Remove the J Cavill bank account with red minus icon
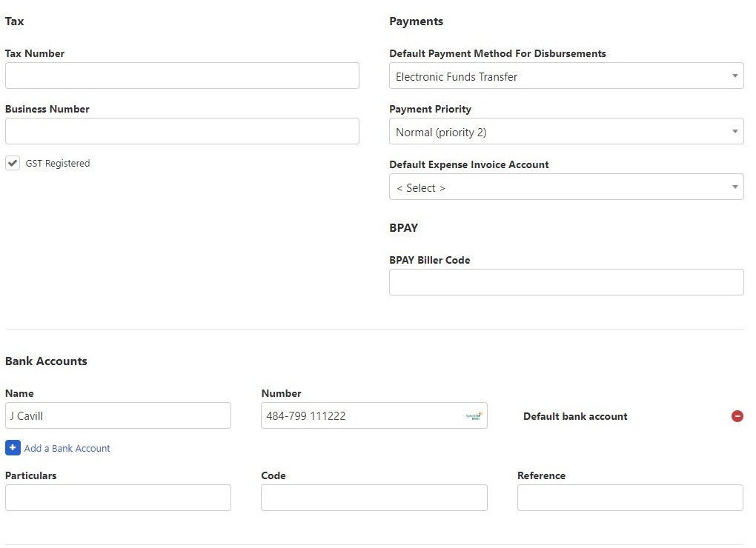The image size is (756, 548). (x=737, y=416)
